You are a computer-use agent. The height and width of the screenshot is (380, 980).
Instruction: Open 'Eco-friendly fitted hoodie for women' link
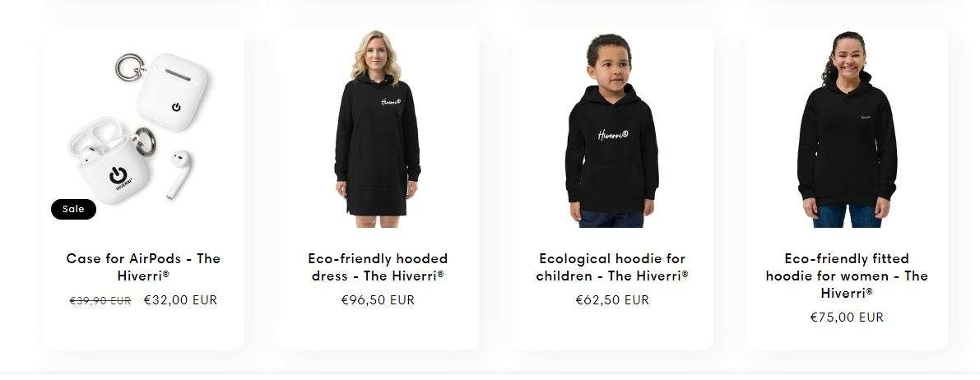click(847, 276)
